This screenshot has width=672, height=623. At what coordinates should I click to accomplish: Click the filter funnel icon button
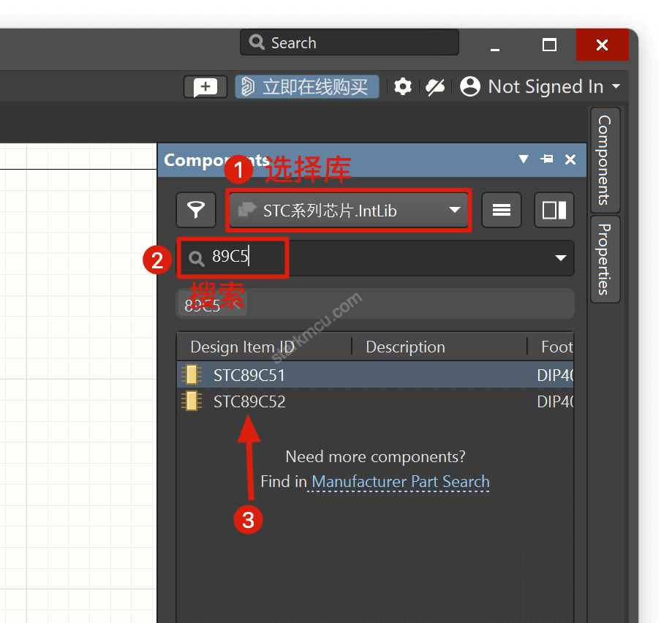[196, 210]
